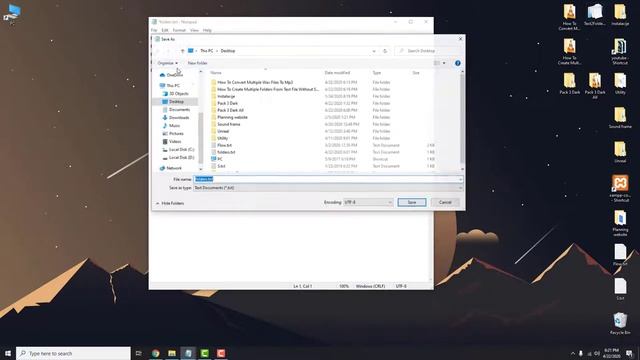Screen dimensions: 640x360
Task: Open Task View from the taskbar
Action: tap(139, 353)
